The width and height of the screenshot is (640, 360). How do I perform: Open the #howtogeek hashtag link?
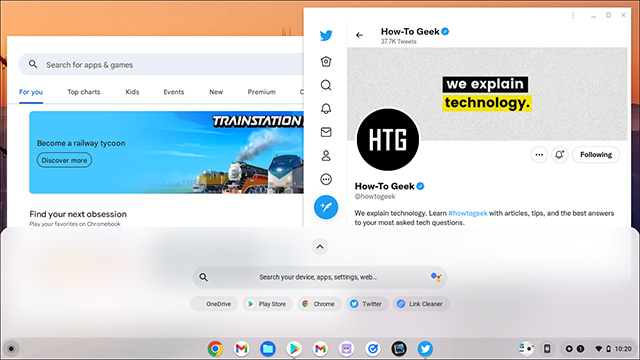tap(468, 213)
